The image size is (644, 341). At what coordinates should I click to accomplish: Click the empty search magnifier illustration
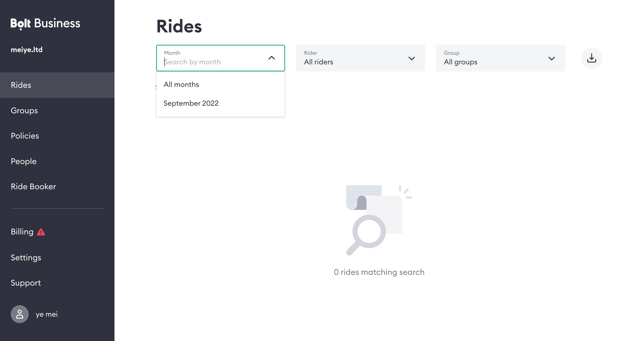point(379,220)
